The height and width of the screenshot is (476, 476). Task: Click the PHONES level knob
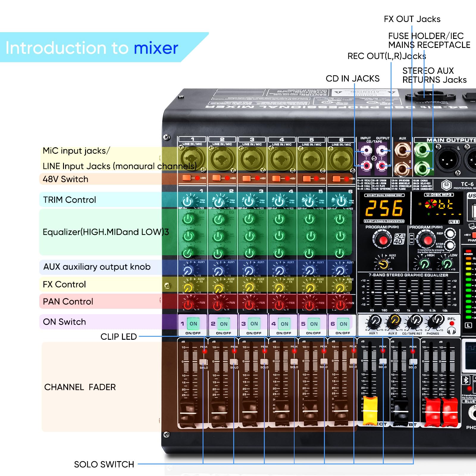436,321
